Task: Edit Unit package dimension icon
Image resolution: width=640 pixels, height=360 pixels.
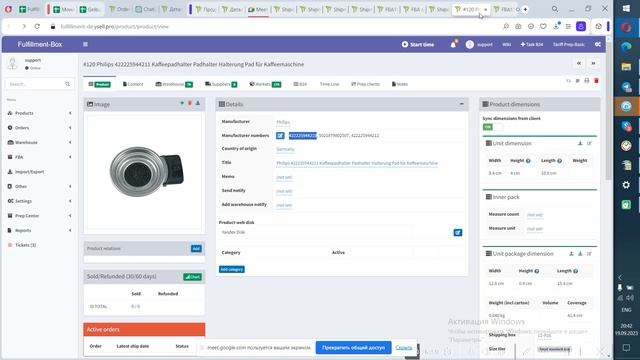Action: [x=589, y=254]
